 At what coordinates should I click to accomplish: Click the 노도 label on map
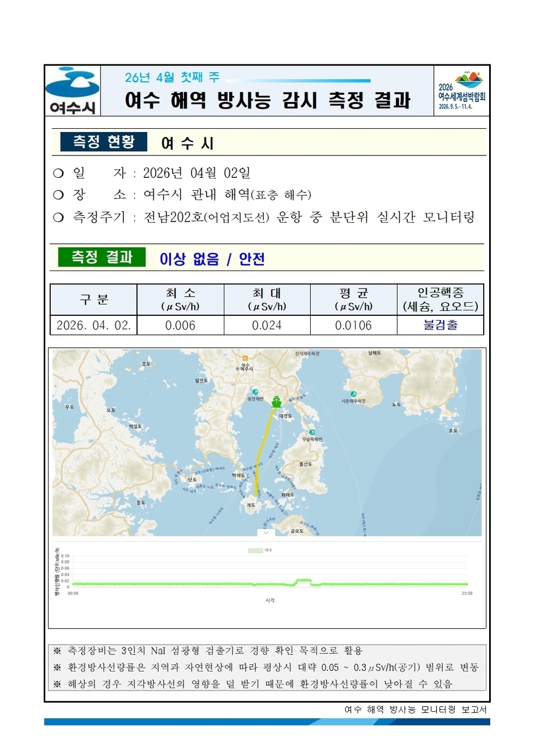pos(396,404)
